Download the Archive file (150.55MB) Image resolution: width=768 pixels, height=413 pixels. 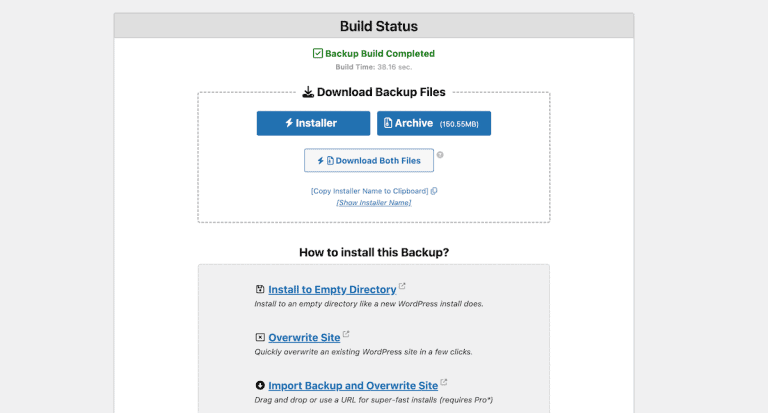[433, 123]
